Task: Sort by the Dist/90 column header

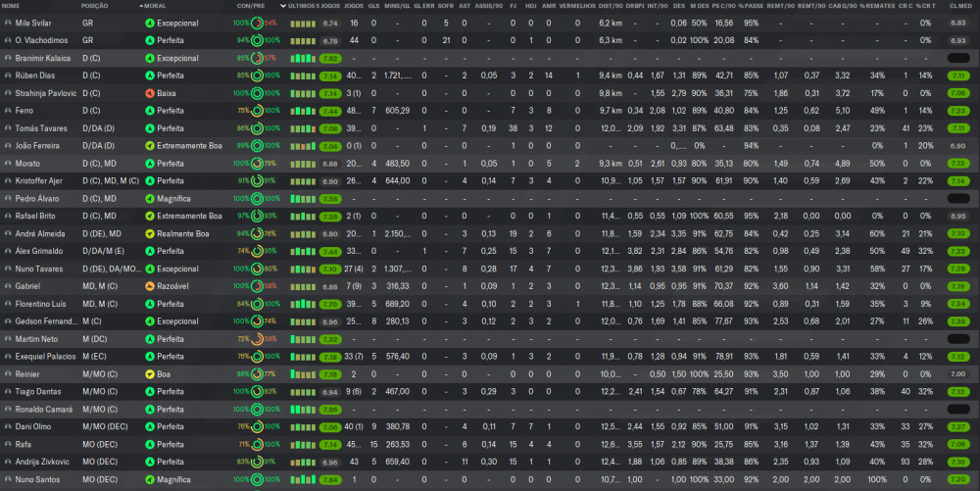Action: (x=611, y=6)
